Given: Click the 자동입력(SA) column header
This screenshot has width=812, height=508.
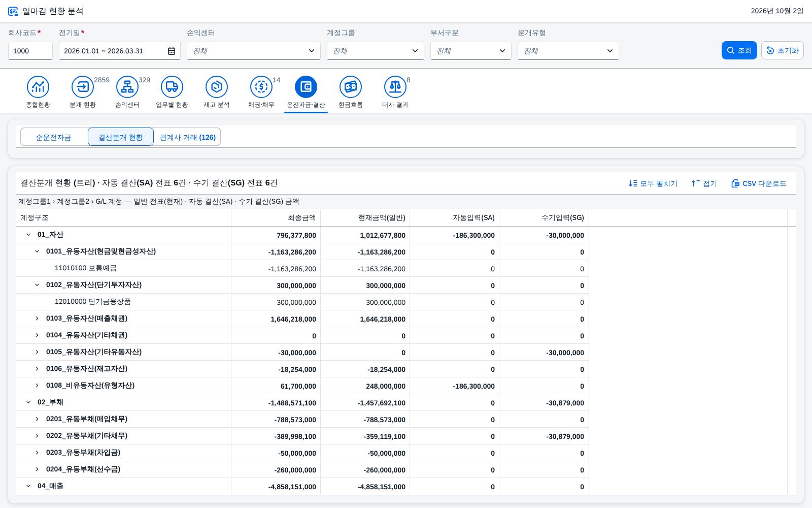Looking at the screenshot, I should click(455, 218).
